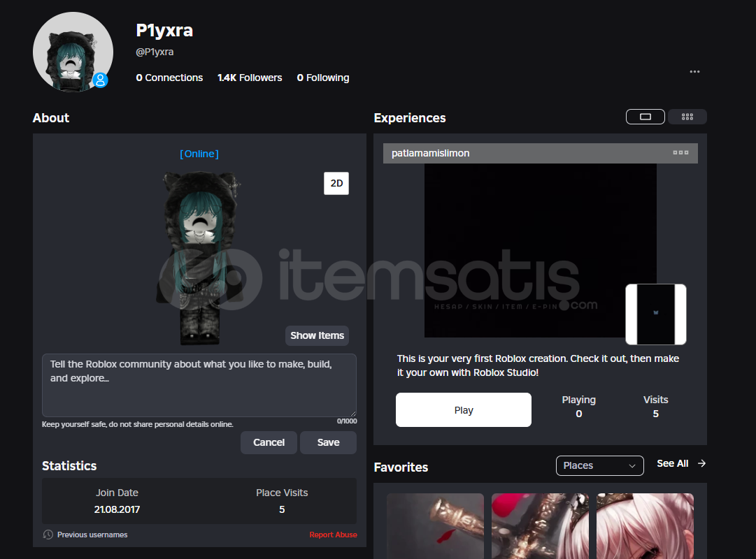This screenshot has height=559, width=756.
Task: Click the P1yxra profile avatar picture
Action: [73, 52]
